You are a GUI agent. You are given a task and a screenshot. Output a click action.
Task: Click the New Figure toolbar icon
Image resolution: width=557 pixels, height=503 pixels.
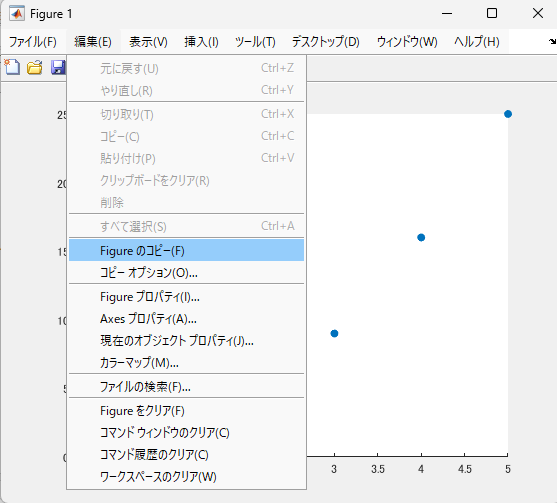[12, 67]
